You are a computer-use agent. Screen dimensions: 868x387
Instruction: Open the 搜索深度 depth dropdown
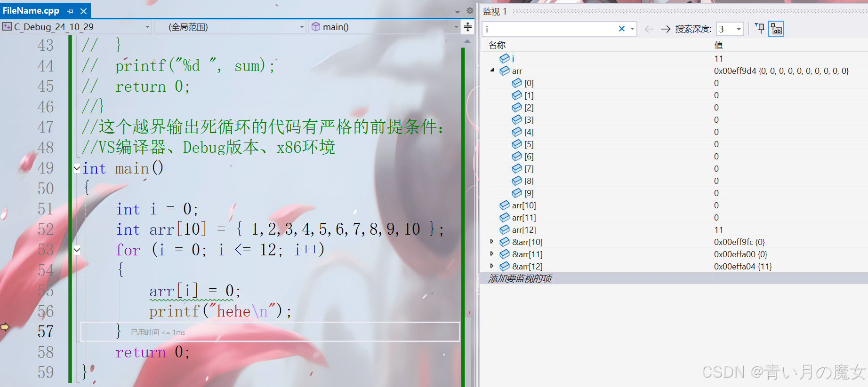pos(739,29)
